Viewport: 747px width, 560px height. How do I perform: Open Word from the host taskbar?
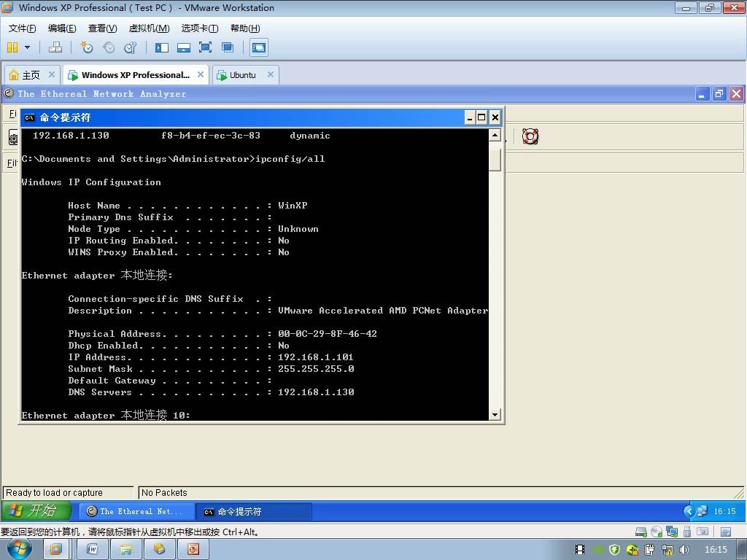(93, 550)
